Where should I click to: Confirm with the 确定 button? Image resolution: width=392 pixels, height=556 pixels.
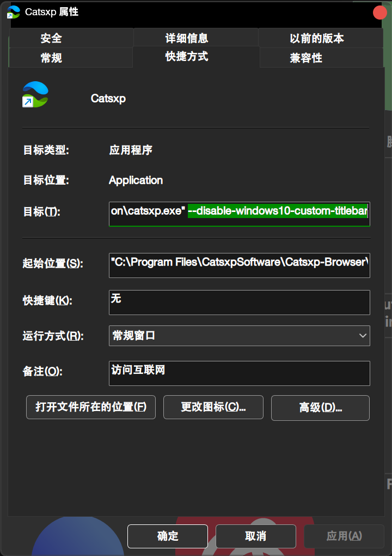tap(168, 536)
